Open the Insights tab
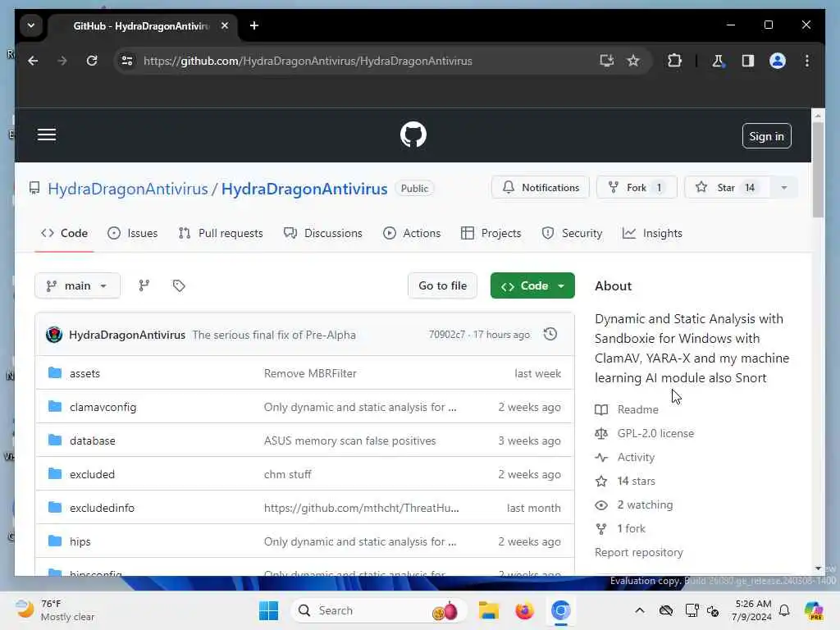 coord(652,233)
